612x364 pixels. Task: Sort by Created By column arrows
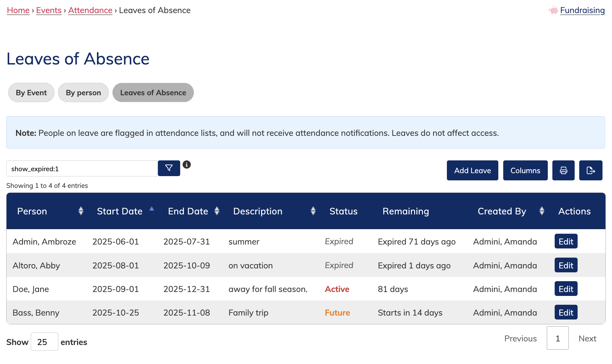click(542, 211)
